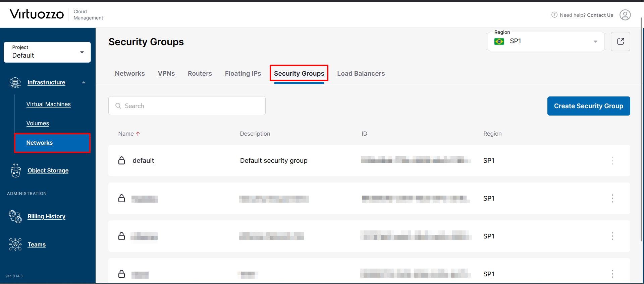Open Billing History link

click(46, 216)
